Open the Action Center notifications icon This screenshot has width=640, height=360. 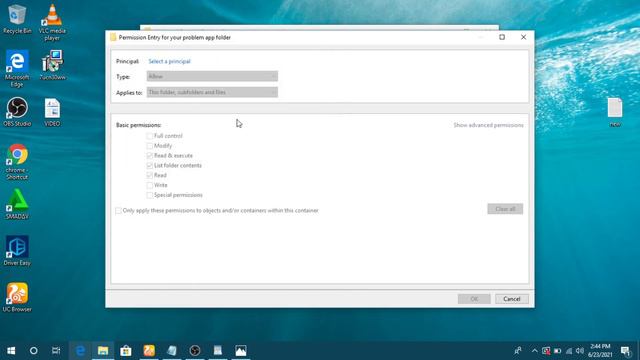626,351
